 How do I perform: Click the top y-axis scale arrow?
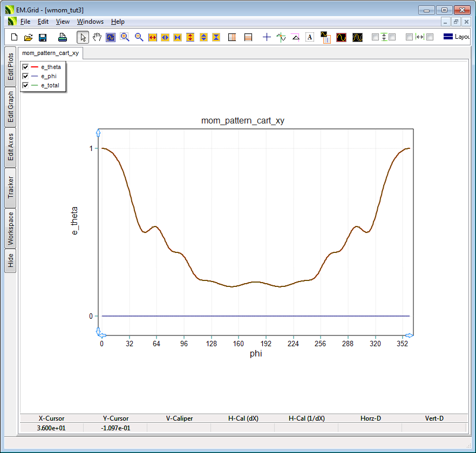(x=98, y=132)
